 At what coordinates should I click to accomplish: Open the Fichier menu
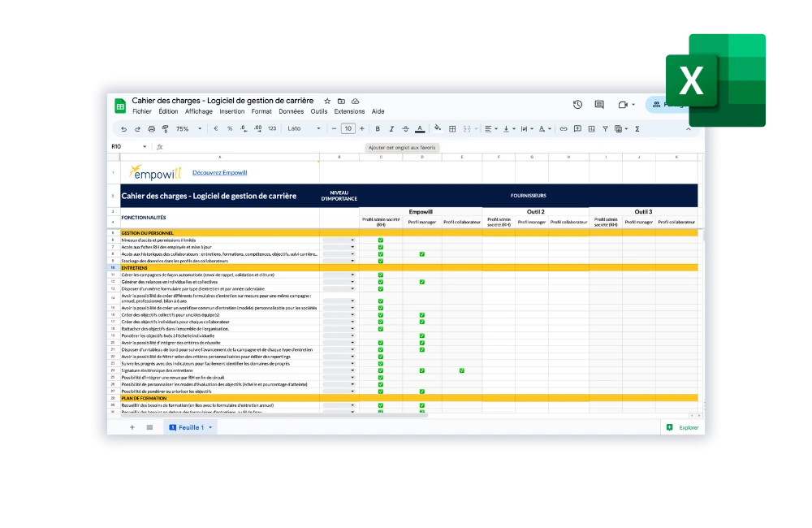[x=142, y=111]
